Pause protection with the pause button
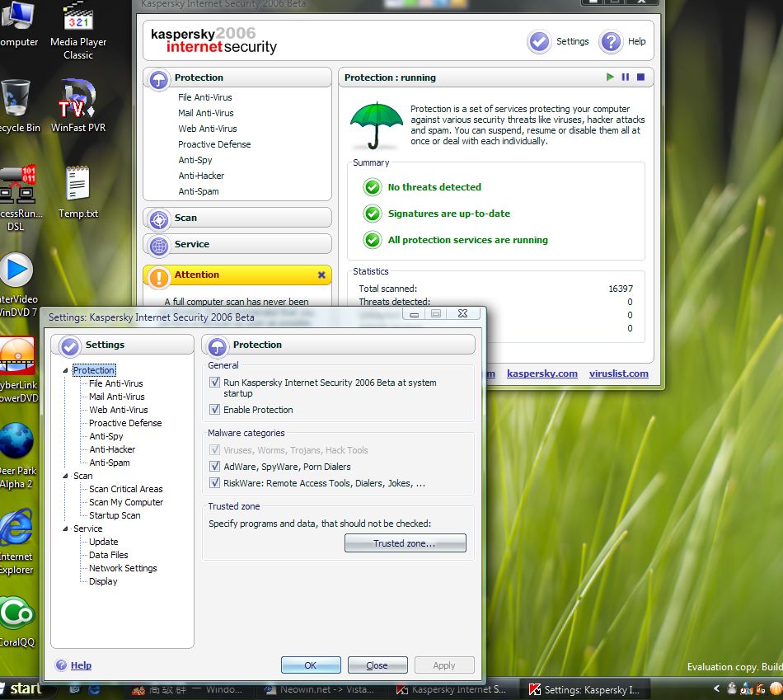The width and height of the screenshot is (783, 700). click(626, 77)
